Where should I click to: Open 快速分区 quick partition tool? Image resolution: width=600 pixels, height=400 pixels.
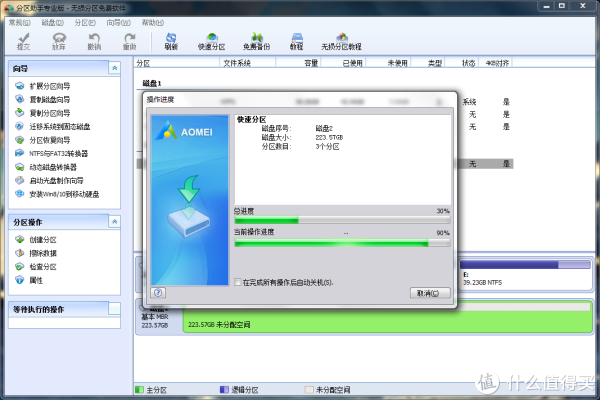tap(211, 41)
